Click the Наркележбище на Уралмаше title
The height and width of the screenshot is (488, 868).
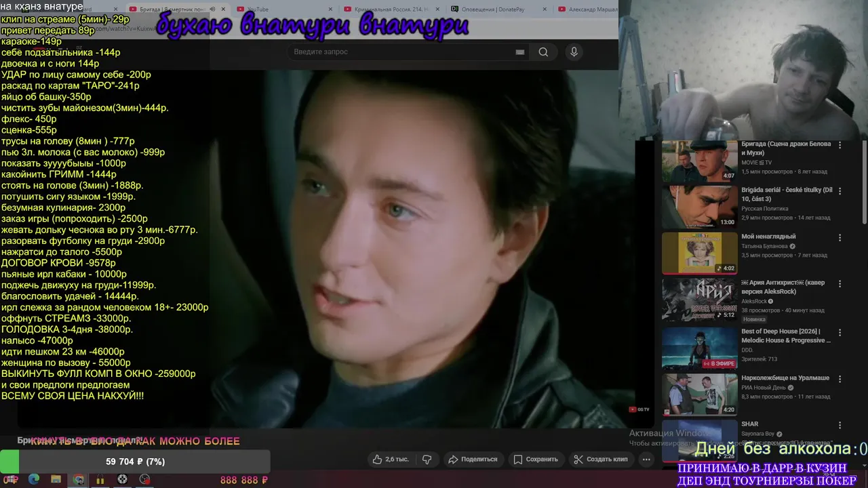click(x=785, y=378)
